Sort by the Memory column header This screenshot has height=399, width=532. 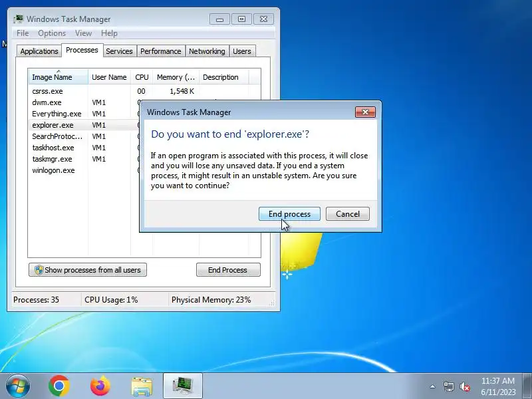[176, 77]
